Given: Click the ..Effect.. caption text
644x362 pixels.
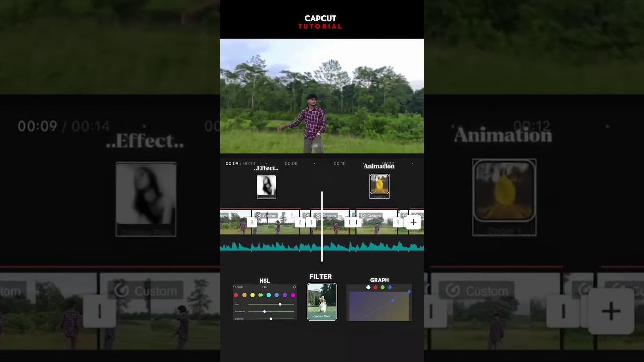Looking at the screenshot, I should (266, 168).
